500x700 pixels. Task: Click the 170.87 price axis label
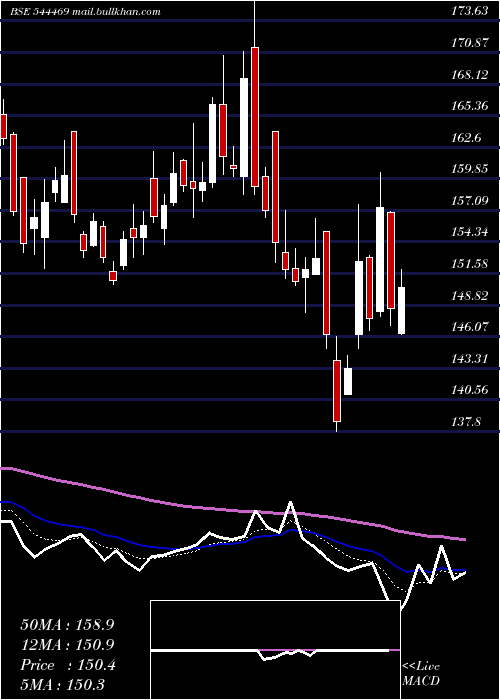(470, 43)
